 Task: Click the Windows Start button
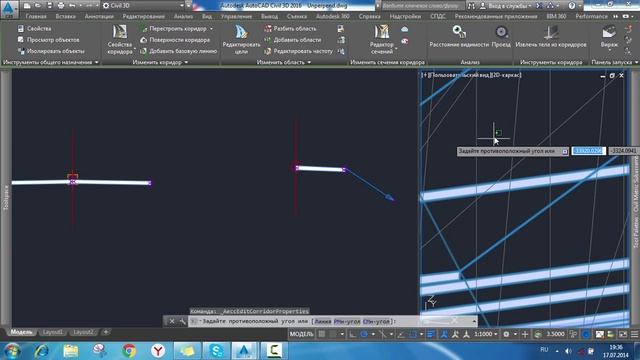pyautogui.click(x=11, y=351)
